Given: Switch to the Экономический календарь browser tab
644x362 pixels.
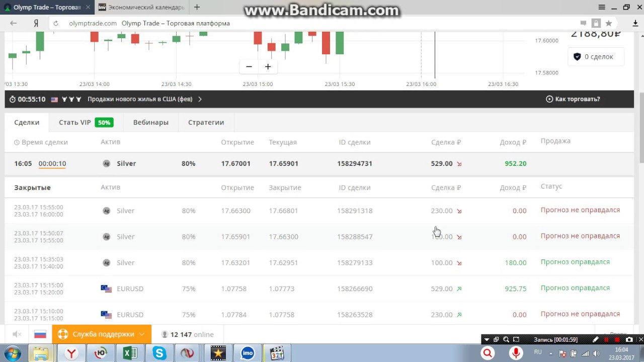Looking at the screenshot, I should [140, 7].
